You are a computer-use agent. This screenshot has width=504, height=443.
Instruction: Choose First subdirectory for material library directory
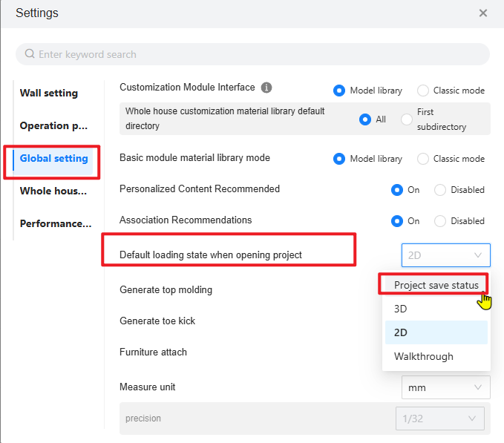tap(407, 119)
